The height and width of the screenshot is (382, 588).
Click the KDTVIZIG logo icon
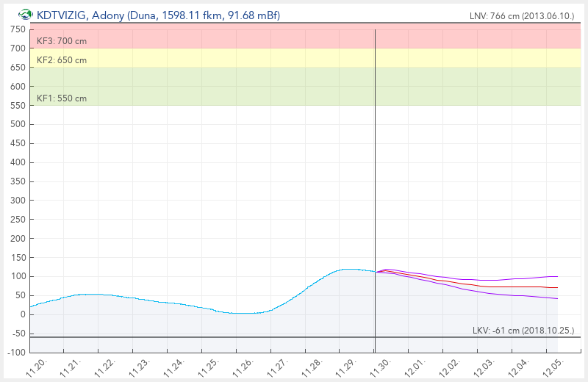(x=26, y=15)
